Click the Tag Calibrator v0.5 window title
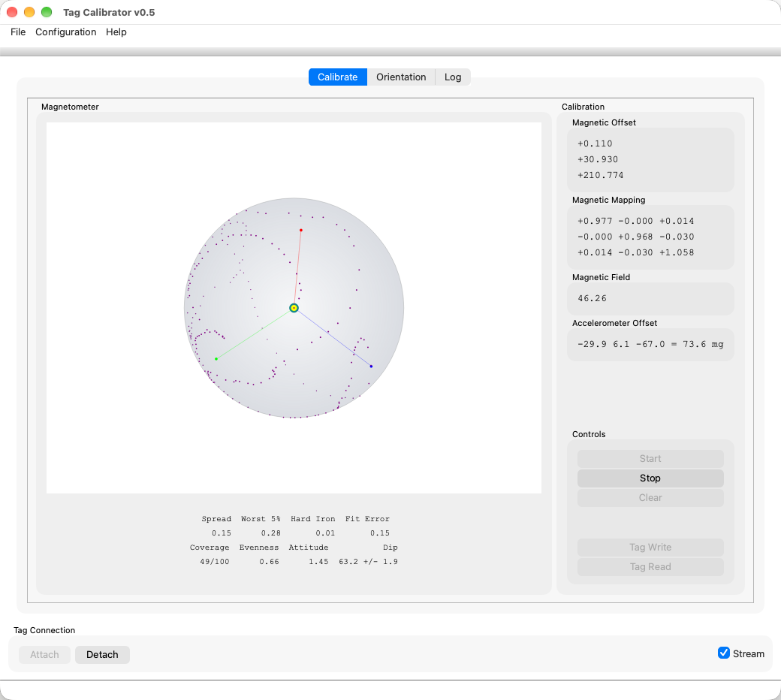This screenshot has width=781, height=700. (109, 13)
